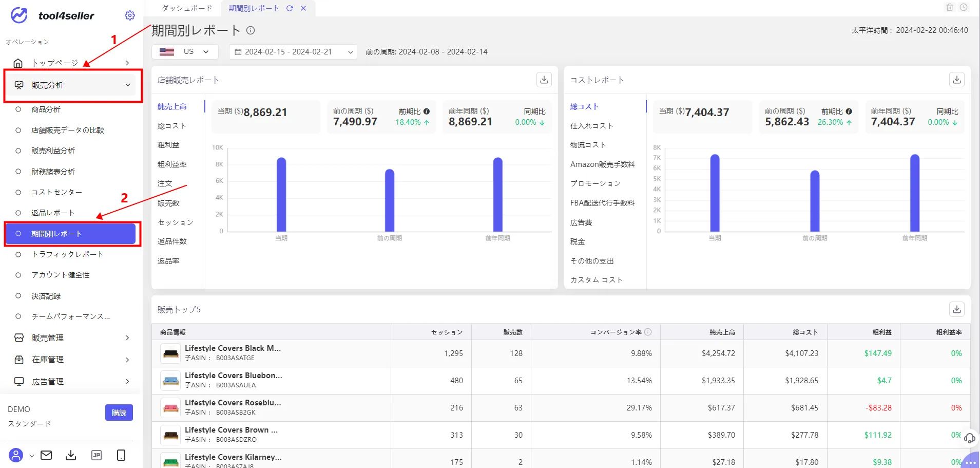Screen dimensions: 980x468
Task: Open the mail icon in bottom bar
Action: tap(46, 455)
